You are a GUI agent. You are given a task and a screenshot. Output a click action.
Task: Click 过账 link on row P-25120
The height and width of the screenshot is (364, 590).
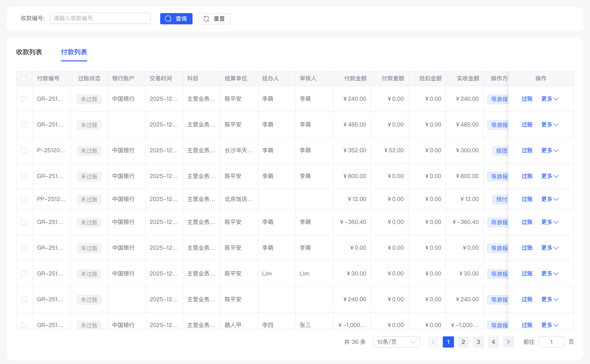pyautogui.click(x=527, y=150)
